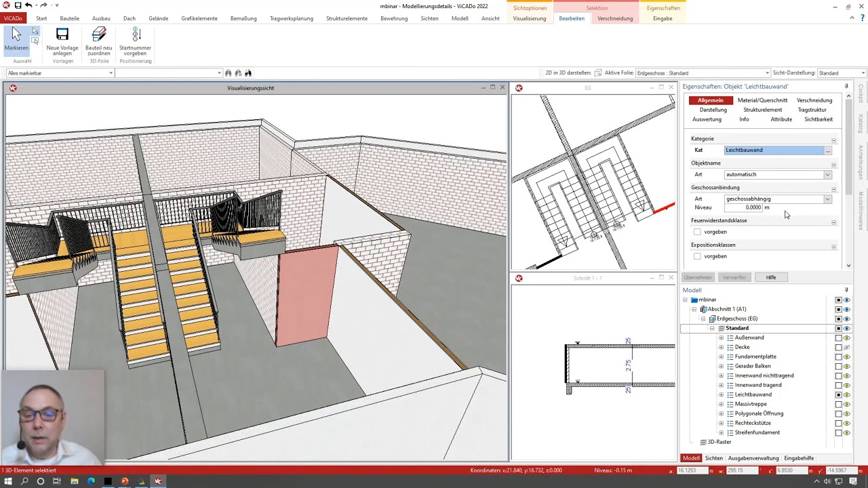
Task: Expand the Fundamentplatte tree node
Action: coord(721,357)
